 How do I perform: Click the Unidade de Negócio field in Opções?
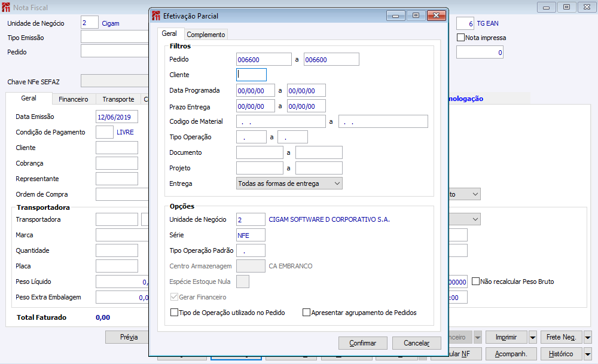click(251, 219)
